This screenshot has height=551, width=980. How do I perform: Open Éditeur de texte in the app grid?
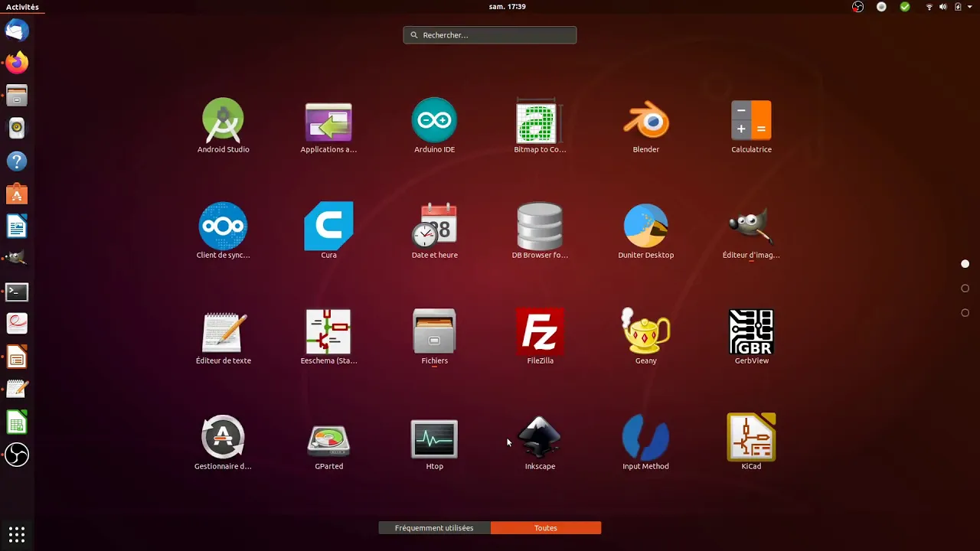click(223, 337)
